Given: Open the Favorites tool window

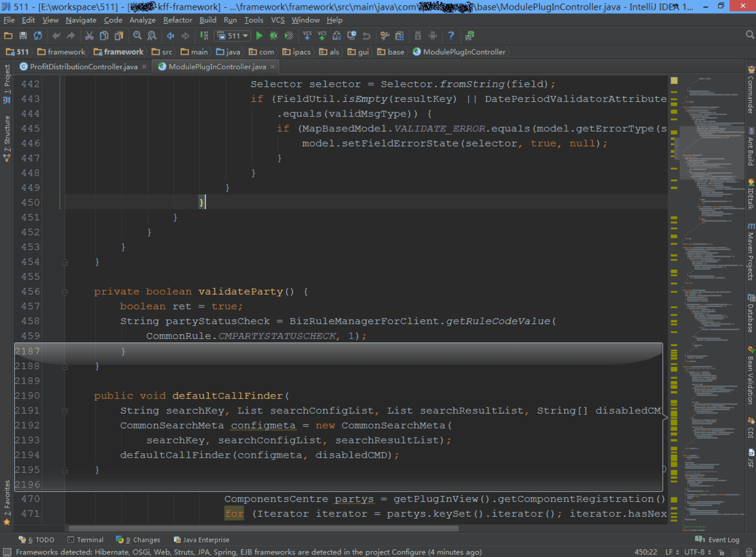Looking at the screenshot, I should (x=7, y=502).
